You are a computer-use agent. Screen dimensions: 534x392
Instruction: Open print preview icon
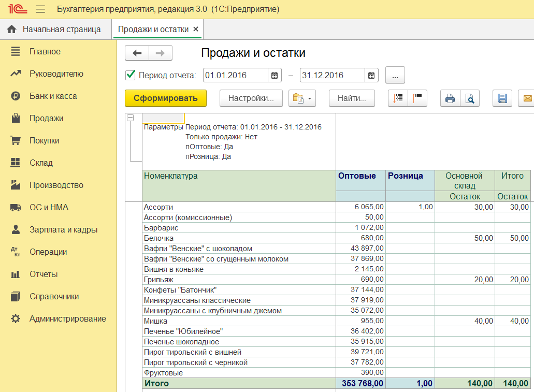coord(470,98)
